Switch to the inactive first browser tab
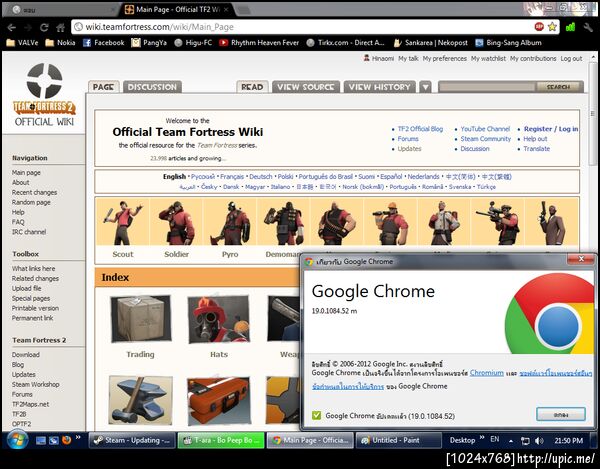This screenshot has height=469, width=600. 61,10
